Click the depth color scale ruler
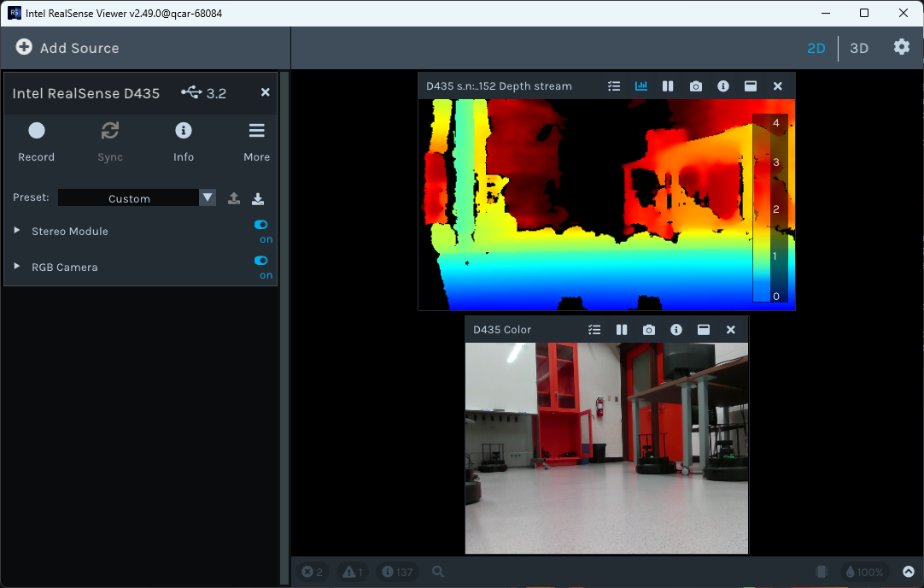924x588 pixels. [x=770, y=209]
